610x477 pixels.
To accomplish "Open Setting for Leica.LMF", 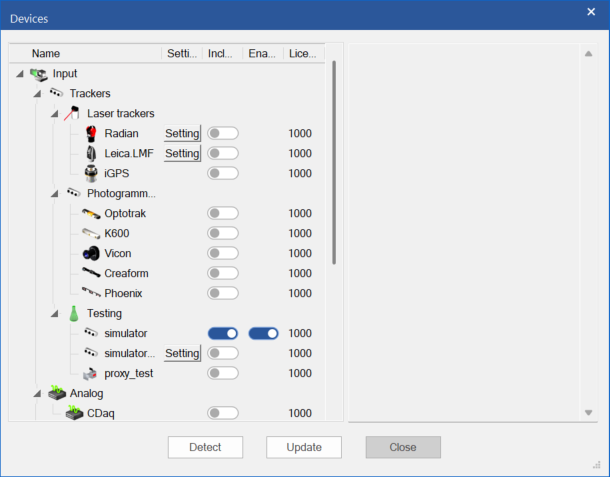I will [182, 153].
